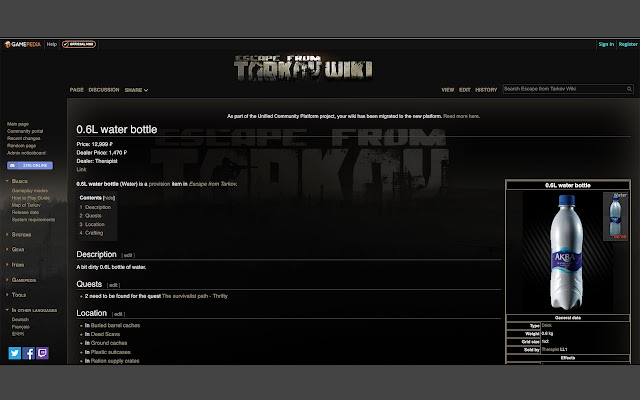Select the Edit tab
640x400 pixels.
(464, 90)
